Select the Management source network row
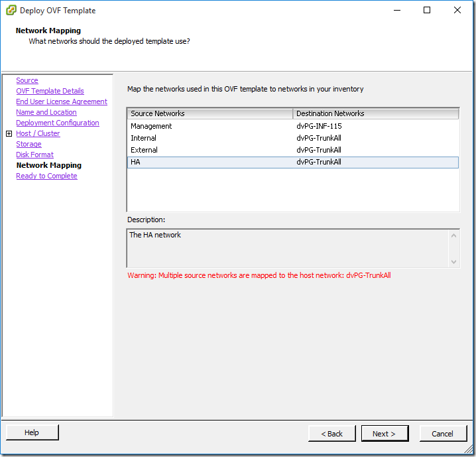The width and height of the screenshot is (476, 457). point(151,126)
